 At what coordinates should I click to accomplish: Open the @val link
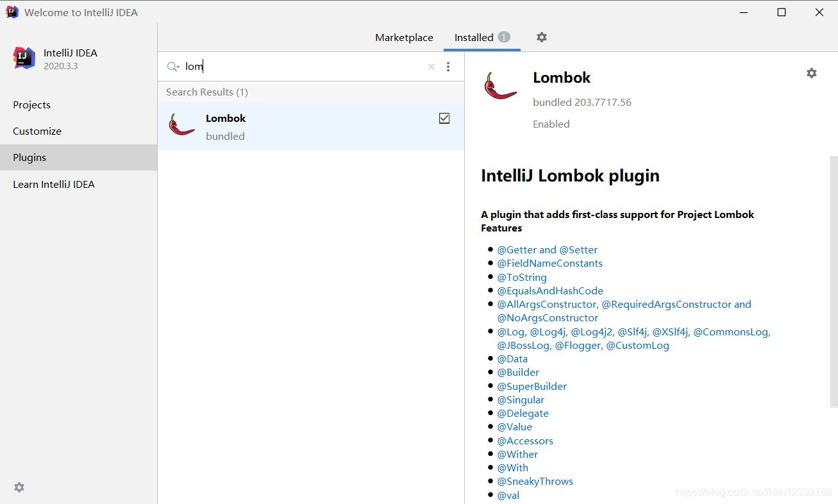point(508,495)
